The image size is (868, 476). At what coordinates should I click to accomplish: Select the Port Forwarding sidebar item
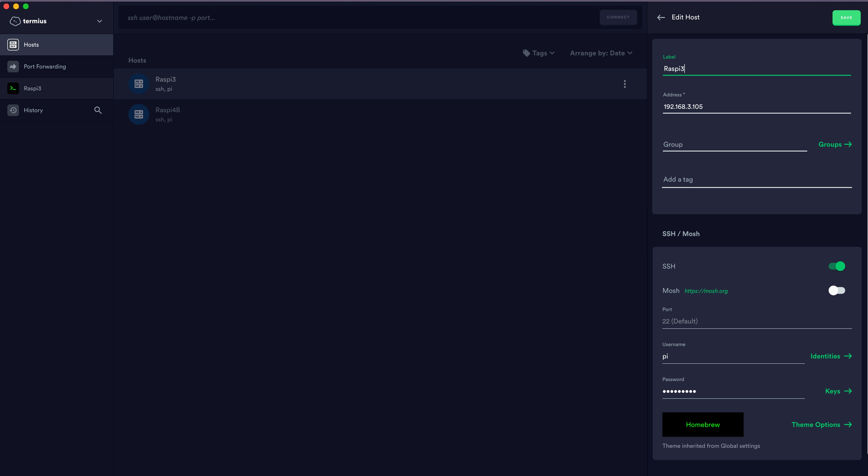[x=45, y=67]
